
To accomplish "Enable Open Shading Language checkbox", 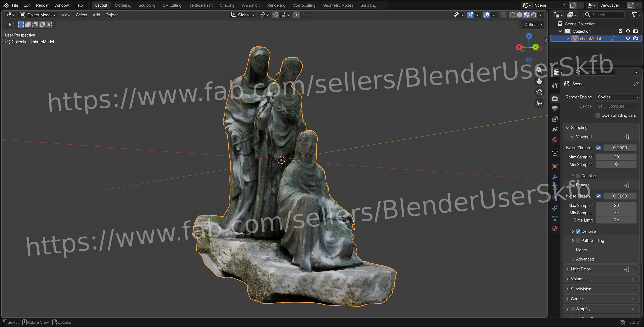I will (x=598, y=115).
